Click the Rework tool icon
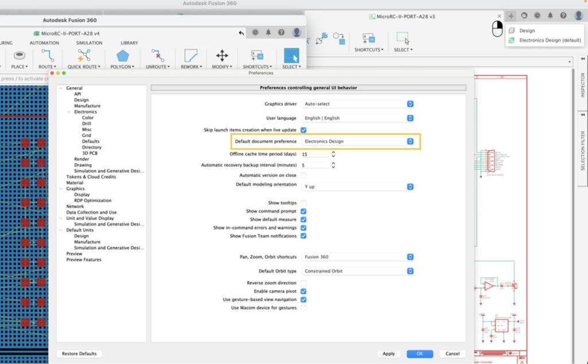The width and height of the screenshot is (588, 364). click(x=190, y=56)
